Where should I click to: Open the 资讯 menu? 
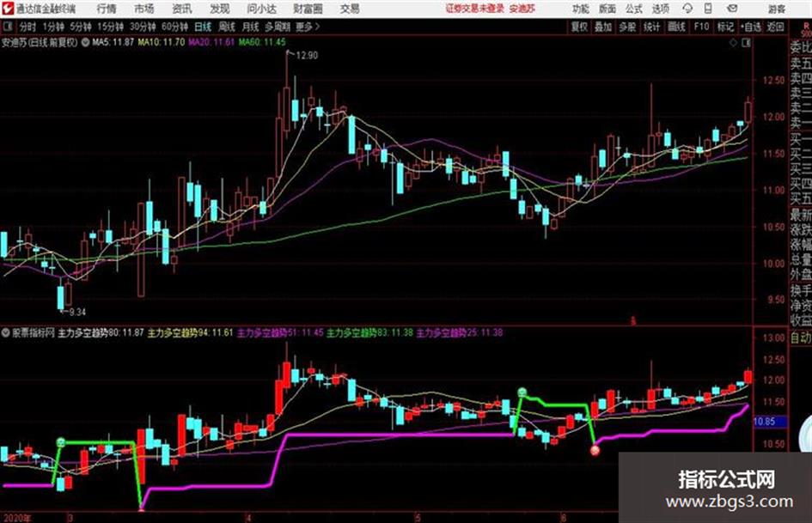pos(182,9)
